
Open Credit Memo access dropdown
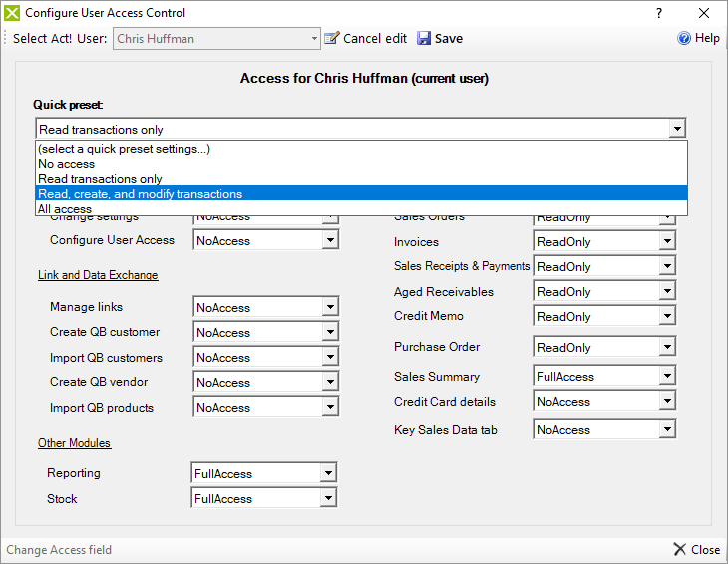(667, 316)
